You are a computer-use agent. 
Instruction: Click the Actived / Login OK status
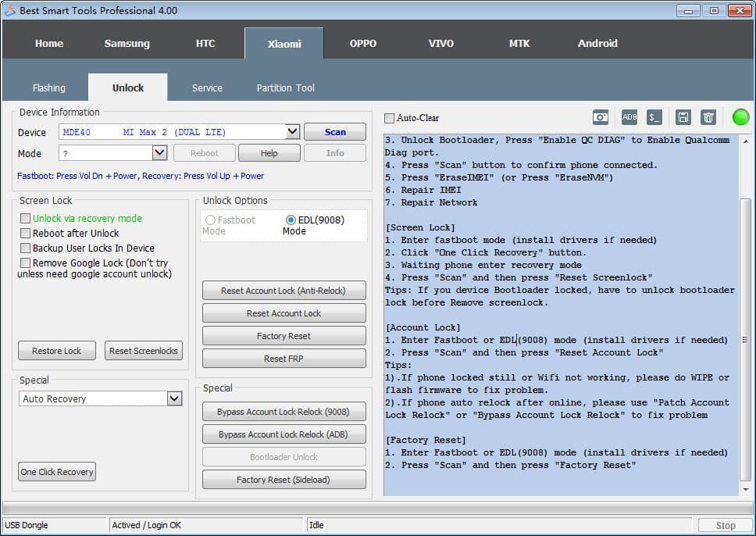coord(147,525)
